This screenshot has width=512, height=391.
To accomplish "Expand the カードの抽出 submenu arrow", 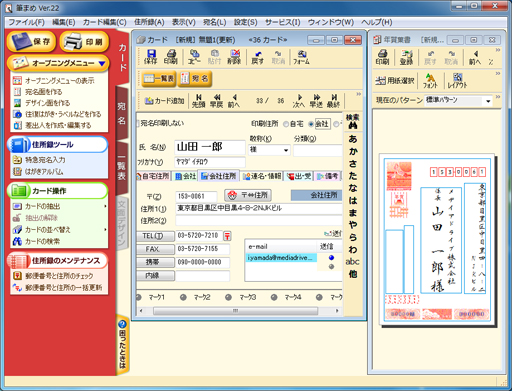I will tap(105, 206).
